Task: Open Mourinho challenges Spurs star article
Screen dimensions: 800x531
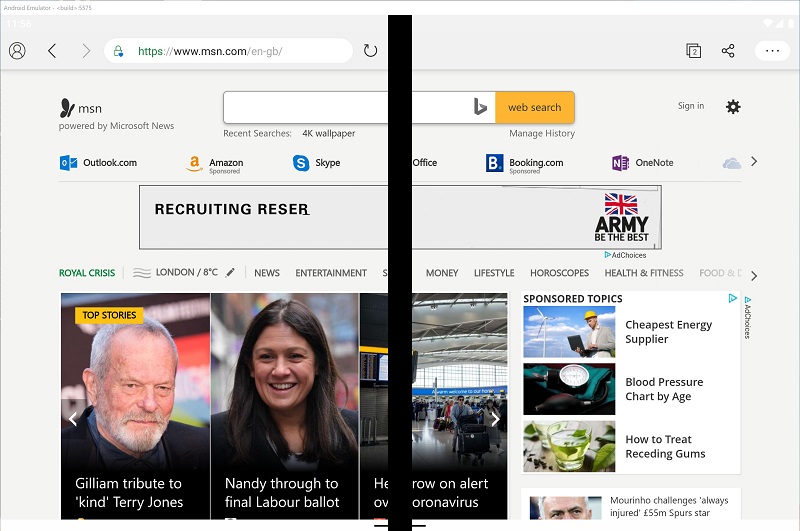Action: (x=669, y=507)
